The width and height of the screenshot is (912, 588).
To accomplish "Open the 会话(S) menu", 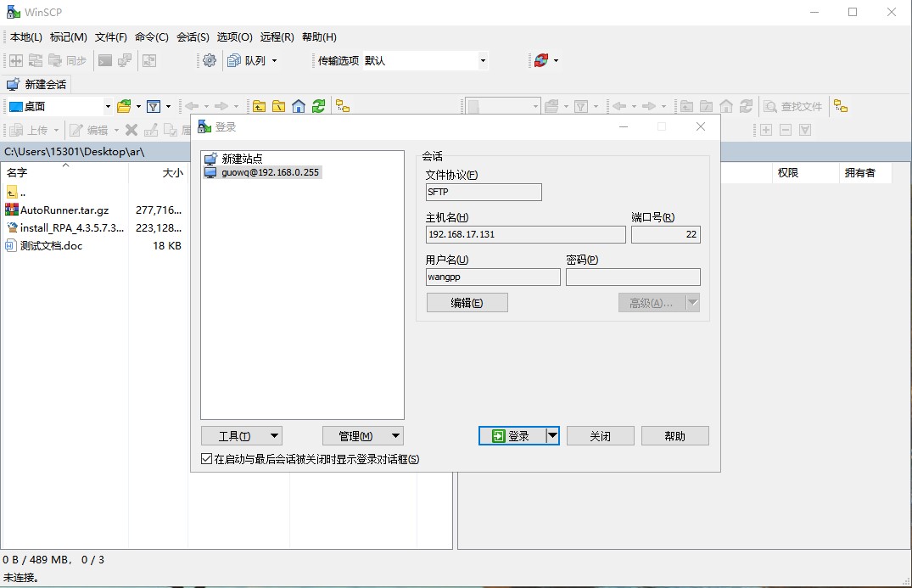I will pyautogui.click(x=194, y=36).
